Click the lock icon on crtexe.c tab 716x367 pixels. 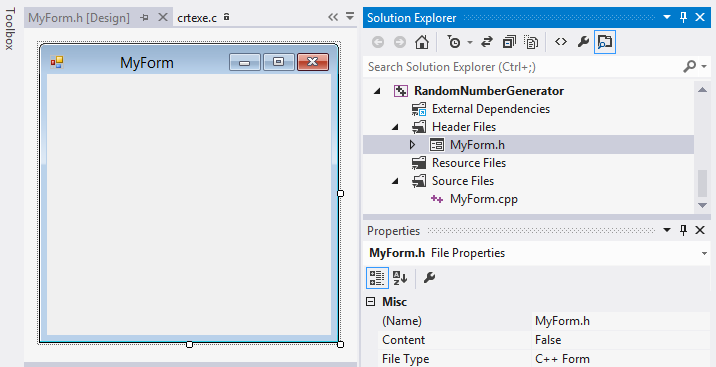[x=226, y=17]
